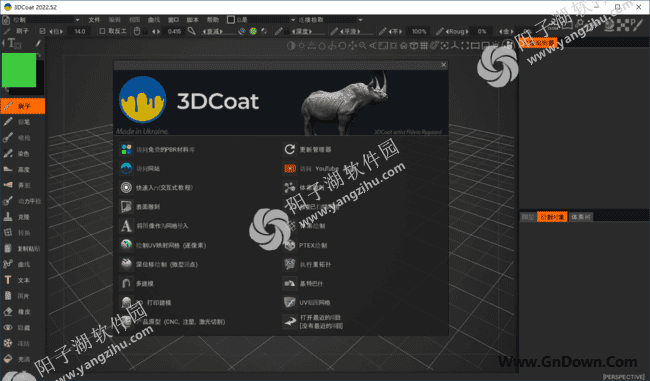Click the multicolor dotted circle icon in top toolbar
The width and height of the screenshot is (650, 381).
(253, 31)
